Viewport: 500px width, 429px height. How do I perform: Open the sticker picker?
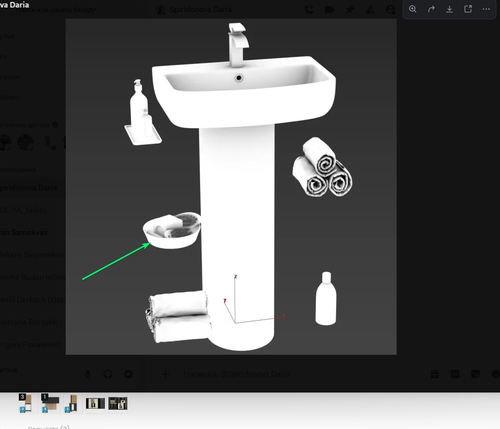(475, 374)
